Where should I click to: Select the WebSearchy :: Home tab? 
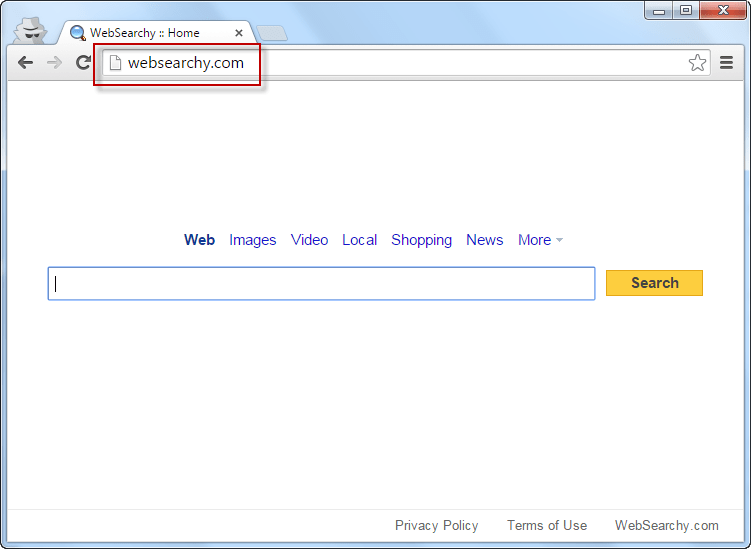[156, 33]
